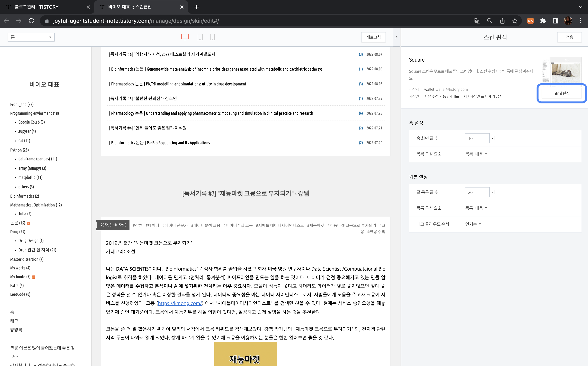Click the zoom magnifier icon
This screenshot has height=366, width=588.
pos(490,21)
